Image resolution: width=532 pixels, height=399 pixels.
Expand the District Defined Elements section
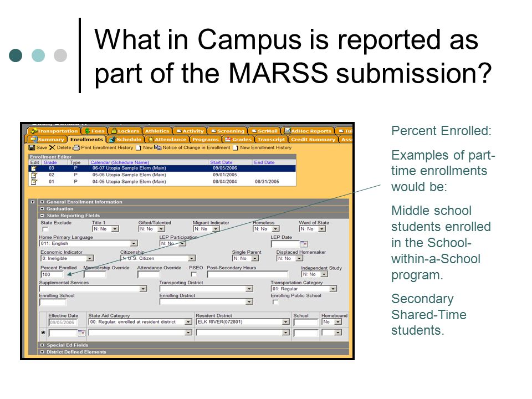(42, 352)
